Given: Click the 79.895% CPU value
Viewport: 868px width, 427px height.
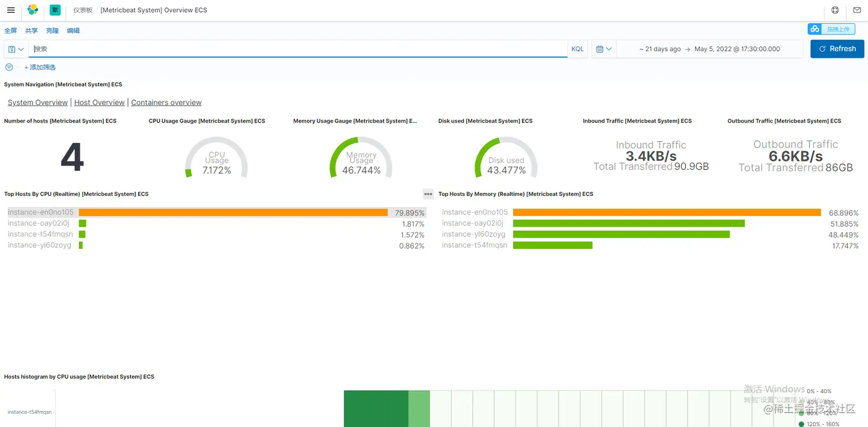Looking at the screenshot, I should (410, 213).
